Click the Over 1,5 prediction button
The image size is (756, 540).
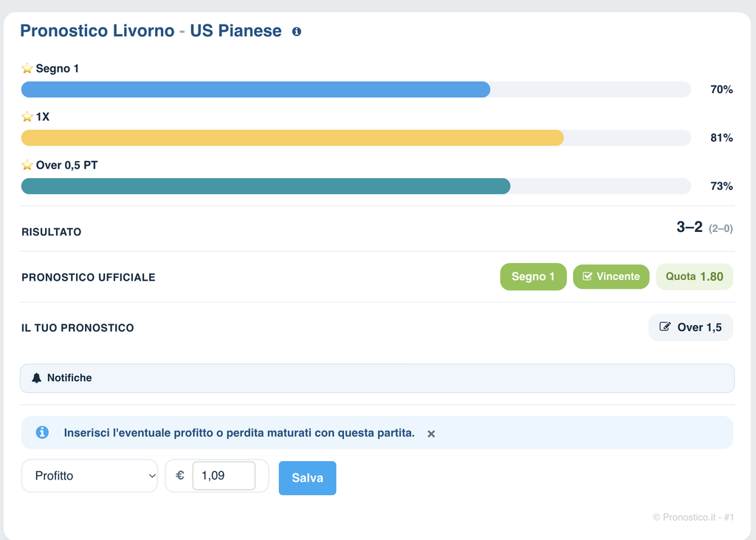[690, 327]
